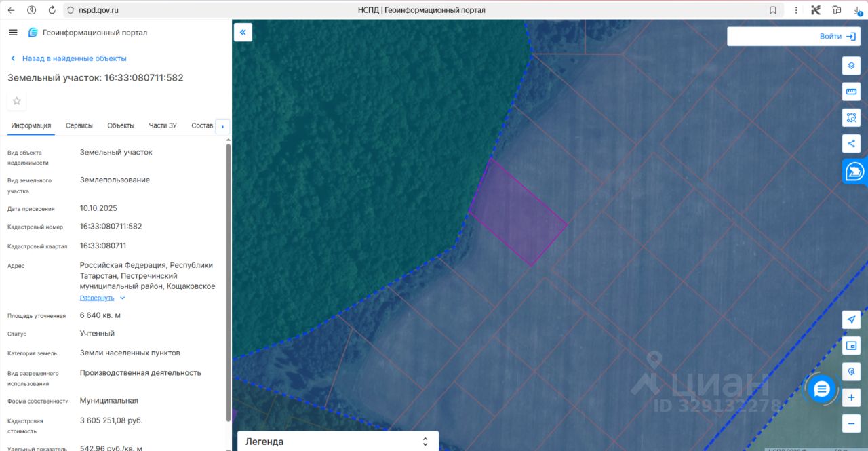Click the area value 6 640 кв. м
This screenshot has width=868, height=451.
(x=100, y=315)
